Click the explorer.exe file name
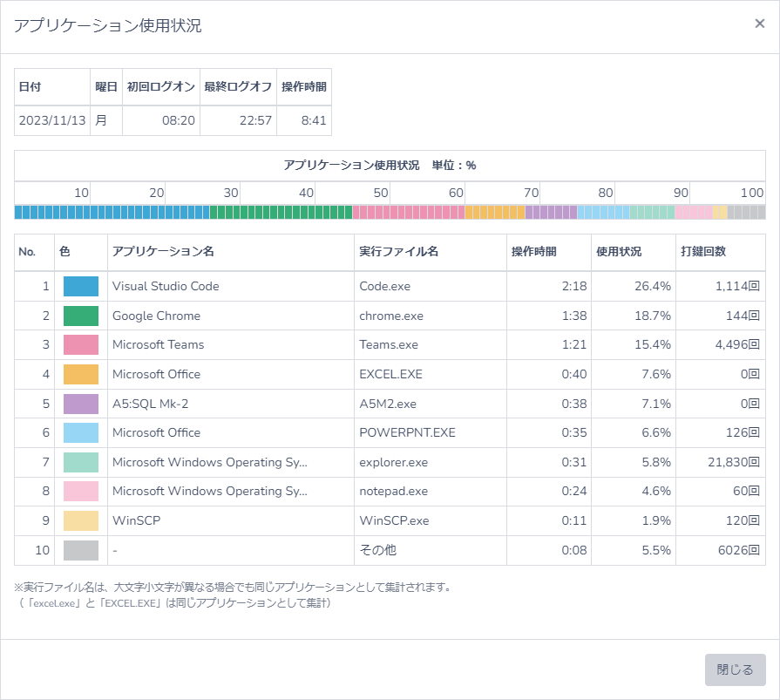Screen dimensions: 780x700 click(x=393, y=462)
